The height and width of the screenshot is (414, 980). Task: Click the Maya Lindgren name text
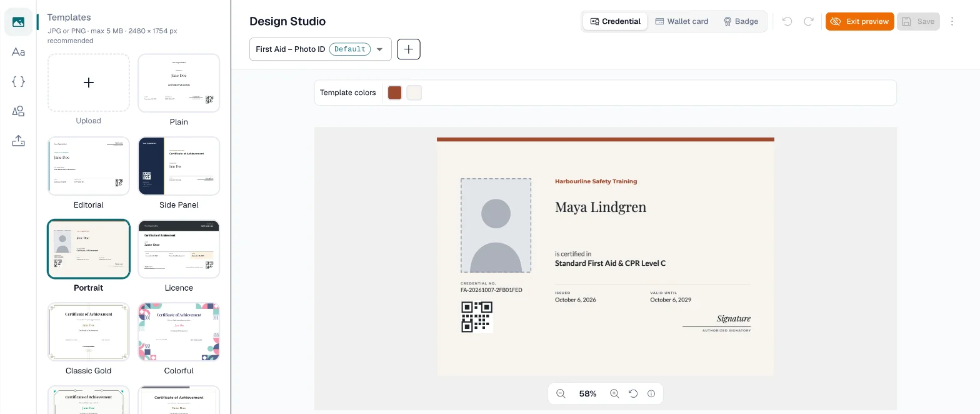coord(601,207)
